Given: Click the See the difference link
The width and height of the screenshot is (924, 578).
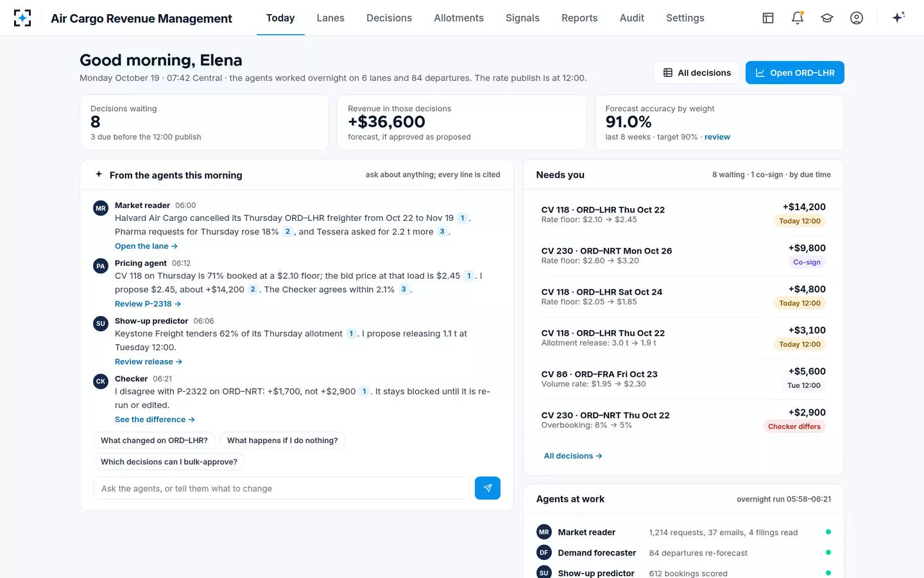Looking at the screenshot, I should tap(155, 419).
